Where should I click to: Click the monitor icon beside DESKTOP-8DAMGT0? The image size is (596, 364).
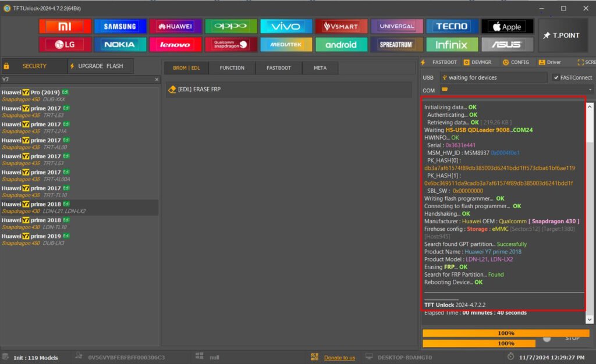[x=368, y=357]
